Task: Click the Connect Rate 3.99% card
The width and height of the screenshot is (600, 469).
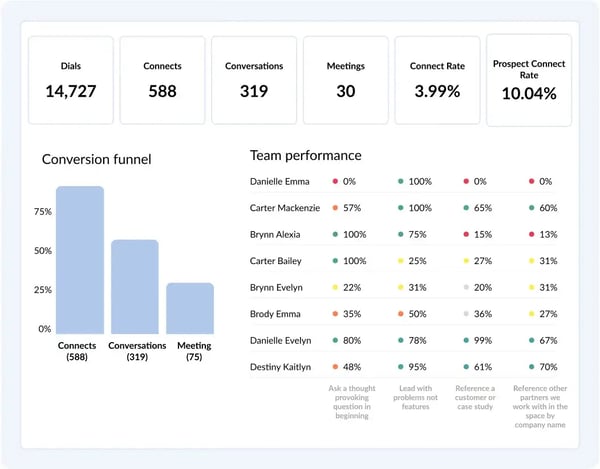Action: click(437, 80)
